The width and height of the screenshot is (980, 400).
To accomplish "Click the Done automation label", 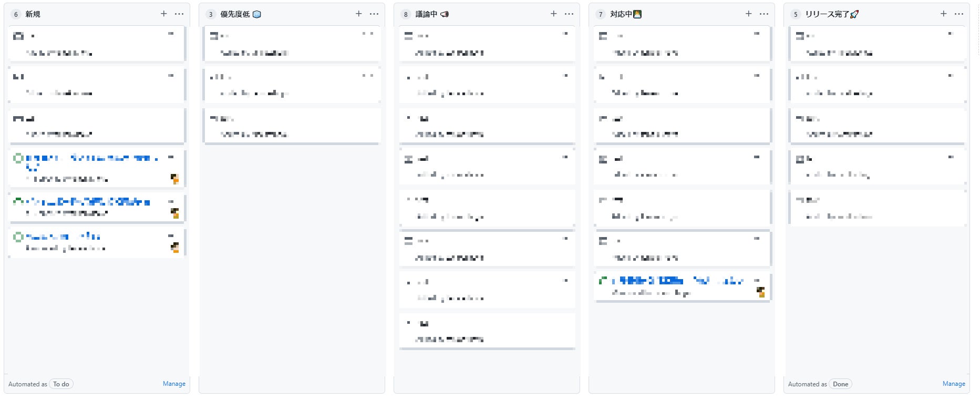I will point(840,384).
